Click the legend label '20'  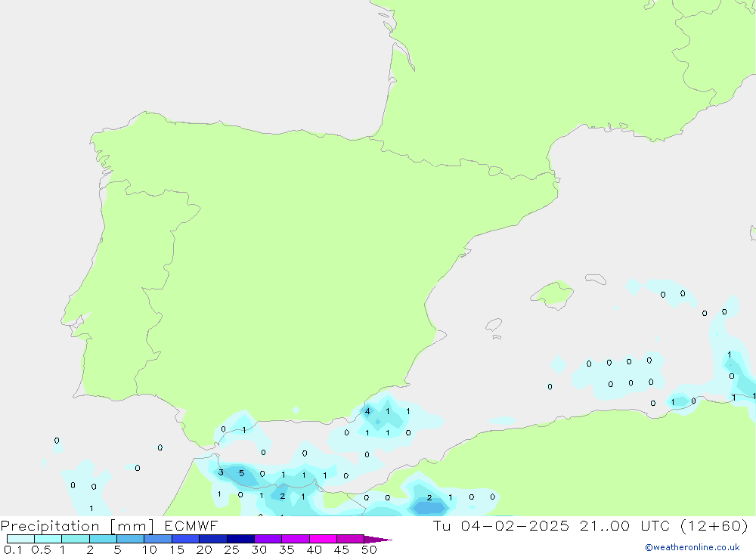[204, 549]
